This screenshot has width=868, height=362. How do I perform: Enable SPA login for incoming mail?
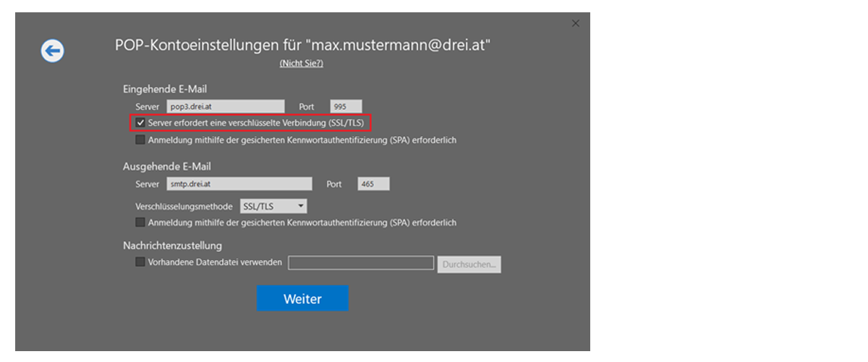140,140
